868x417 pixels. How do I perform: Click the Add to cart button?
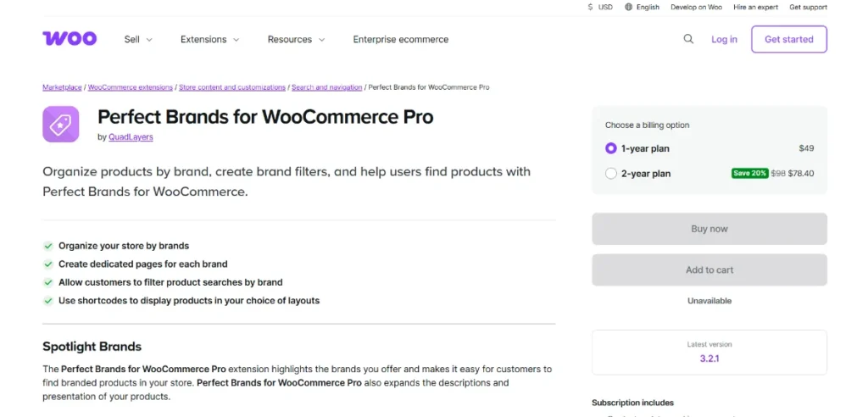pyautogui.click(x=709, y=270)
